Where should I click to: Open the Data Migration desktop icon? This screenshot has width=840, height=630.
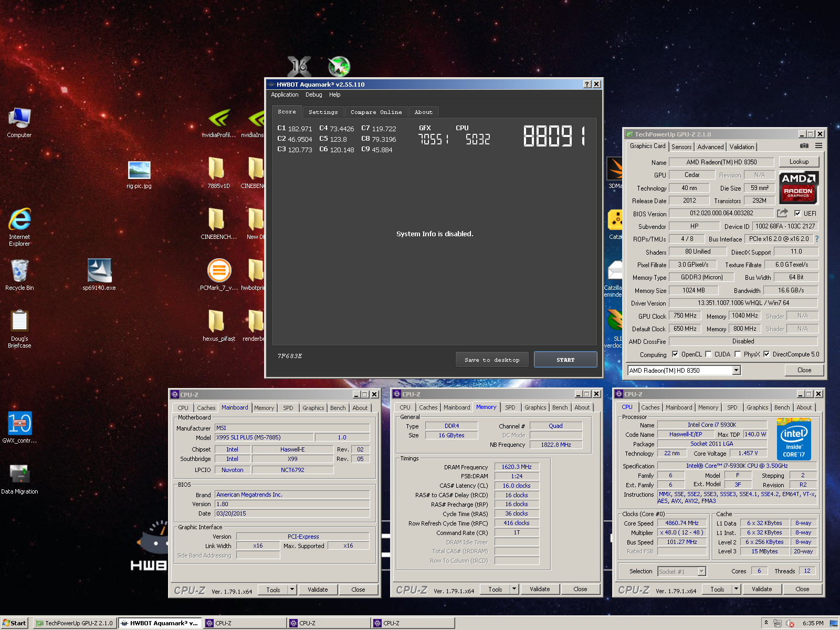pos(19,475)
